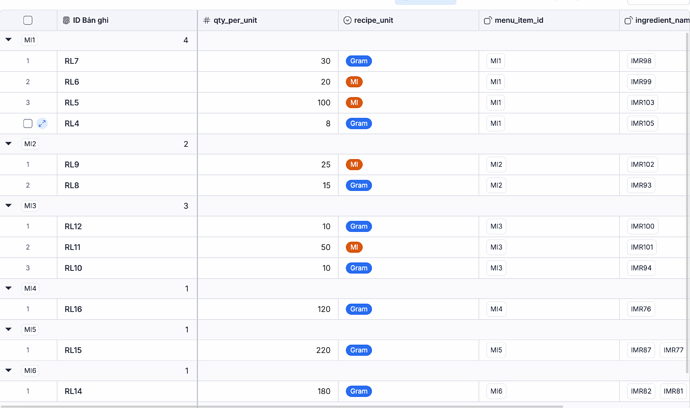Open linked record IMR98
Image resolution: width=690 pixels, height=408 pixels.
click(641, 61)
